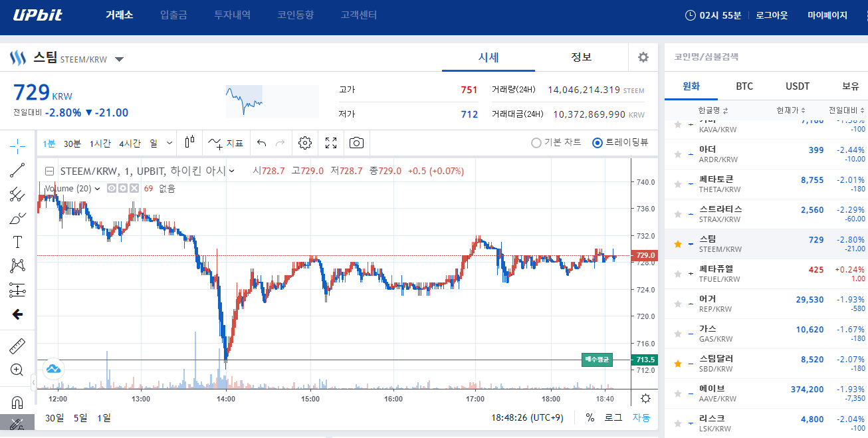The image size is (868, 438).
Task: Open Volume indicator settings icon
Action: (x=123, y=189)
